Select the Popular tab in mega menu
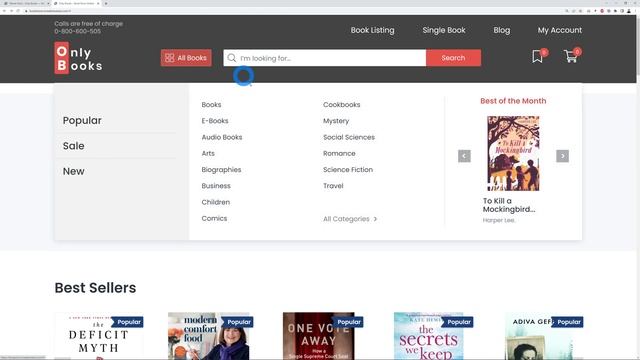Image resolution: width=640 pixels, height=360 pixels. (x=82, y=121)
